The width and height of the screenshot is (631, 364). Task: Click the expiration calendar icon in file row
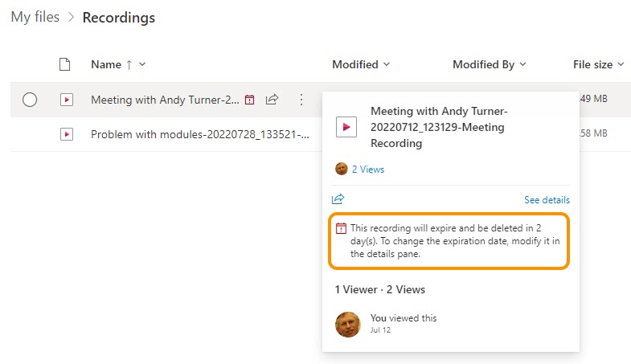point(249,100)
